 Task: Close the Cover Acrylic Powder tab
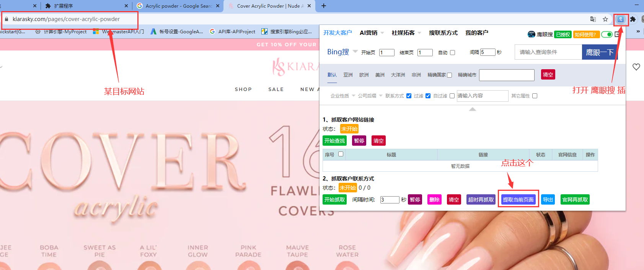pyautogui.click(x=309, y=6)
